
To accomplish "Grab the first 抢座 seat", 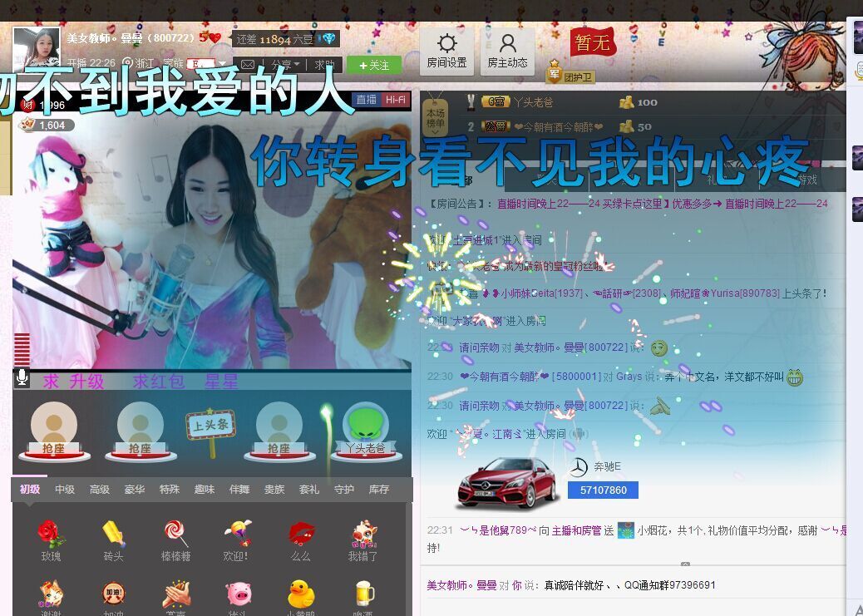I will click(53, 432).
